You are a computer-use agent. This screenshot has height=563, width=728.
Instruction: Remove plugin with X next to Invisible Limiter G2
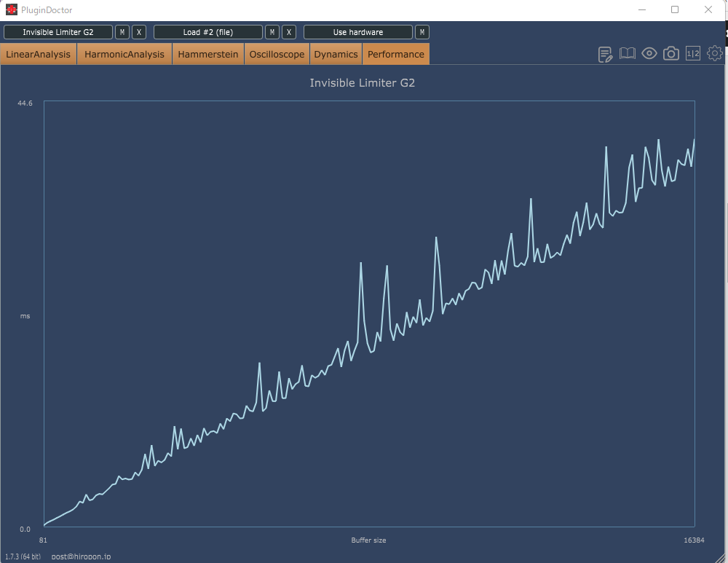point(139,32)
